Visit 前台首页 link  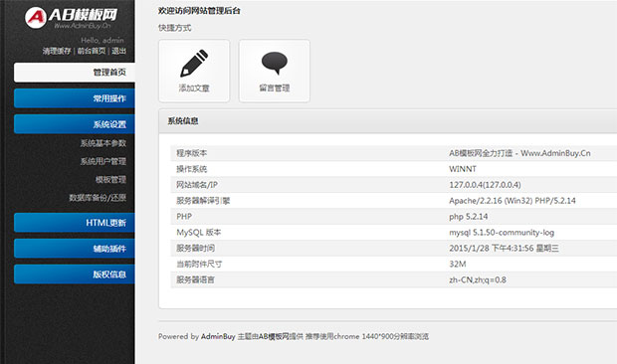tap(91, 51)
